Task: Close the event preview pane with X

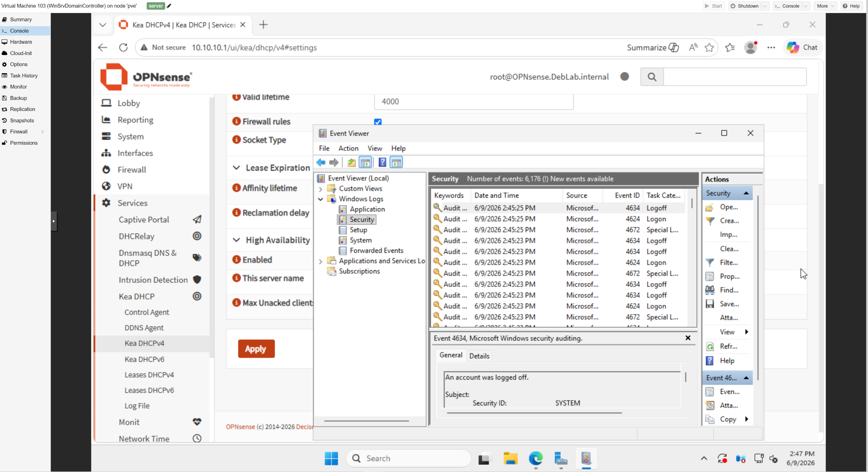Action: point(688,338)
